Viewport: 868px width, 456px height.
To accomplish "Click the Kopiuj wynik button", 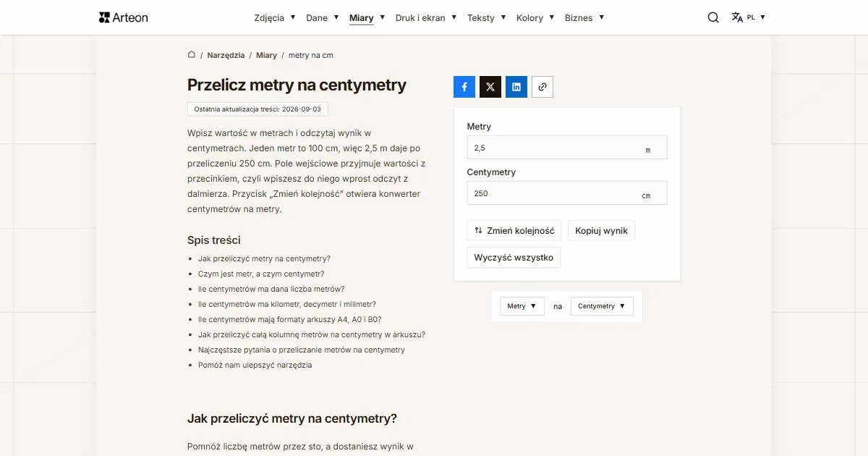I will click(602, 231).
